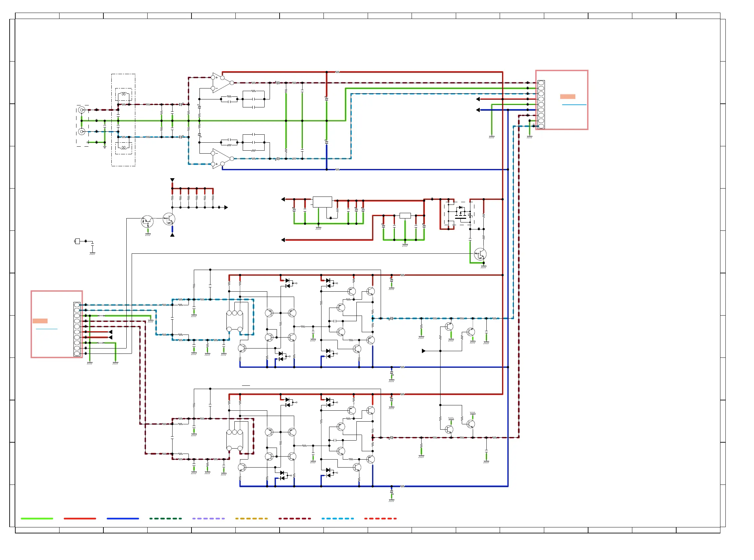
Task: Click orange highlighted label in left pink box
Action: (40, 321)
